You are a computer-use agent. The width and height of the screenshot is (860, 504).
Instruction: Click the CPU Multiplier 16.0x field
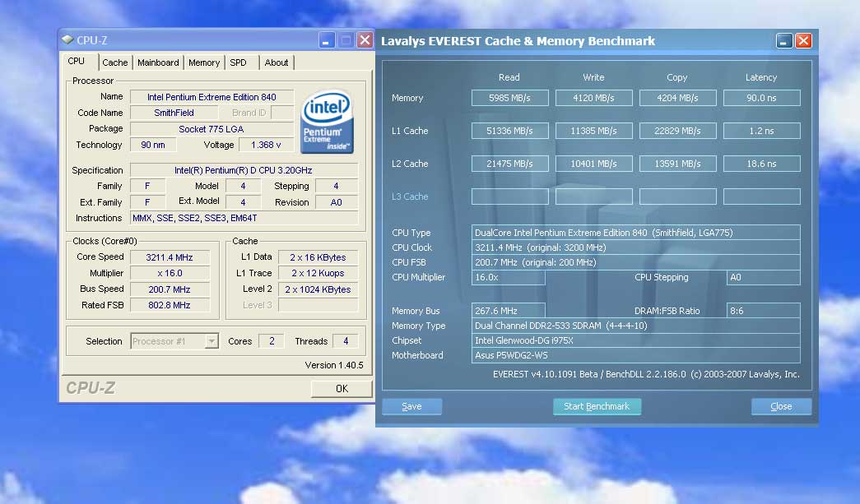click(509, 277)
